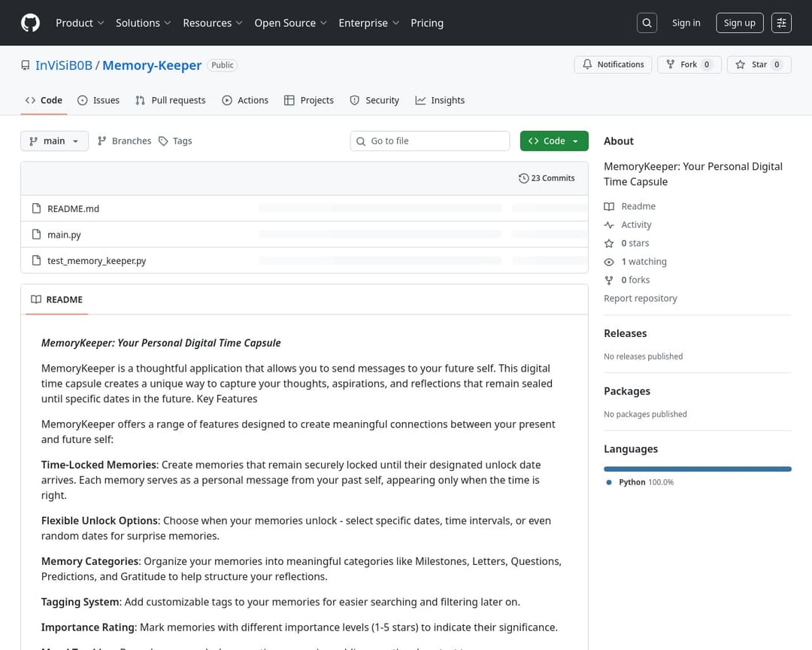812x650 pixels.
Task: Open the Pull requests tab
Action: click(171, 100)
